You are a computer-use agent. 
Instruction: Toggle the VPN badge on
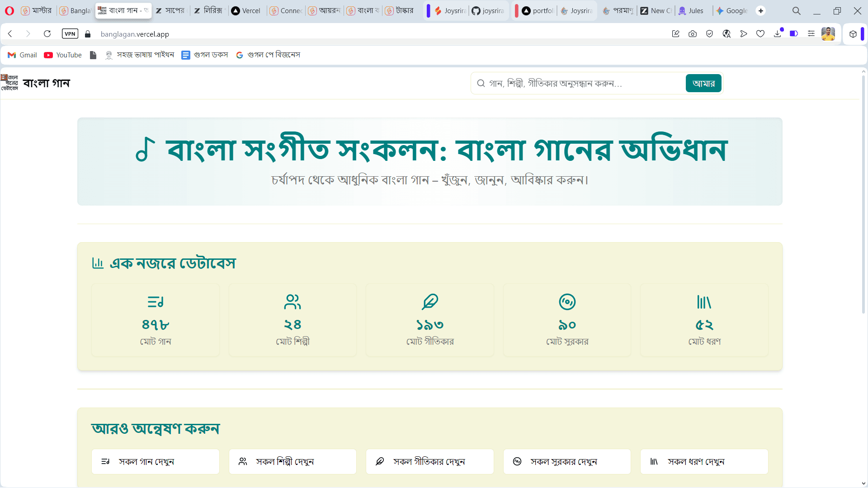pos(70,33)
